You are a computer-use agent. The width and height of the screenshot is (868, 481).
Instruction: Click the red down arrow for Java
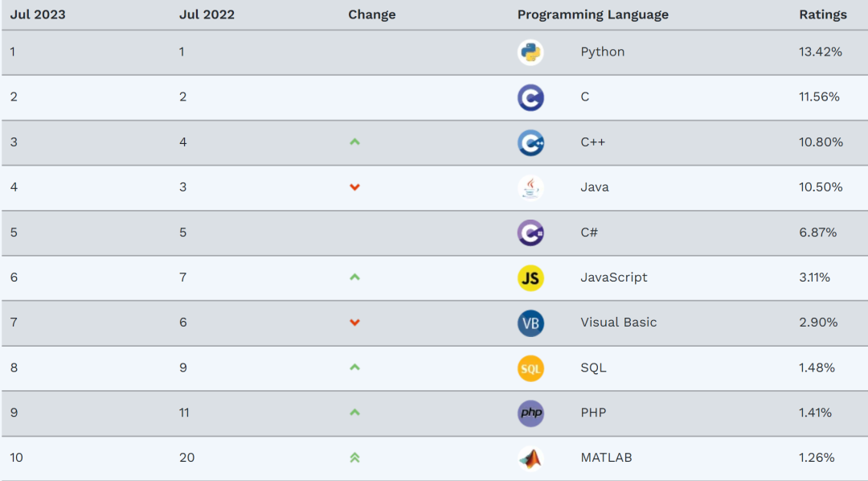(x=354, y=187)
